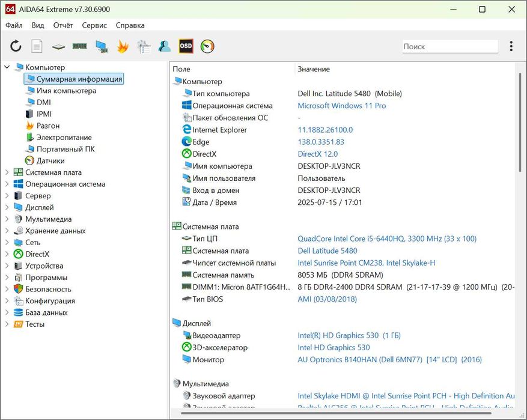Select Портативный ПК tree item
Screen dimensions: 527x420
click(x=65, y=149)
